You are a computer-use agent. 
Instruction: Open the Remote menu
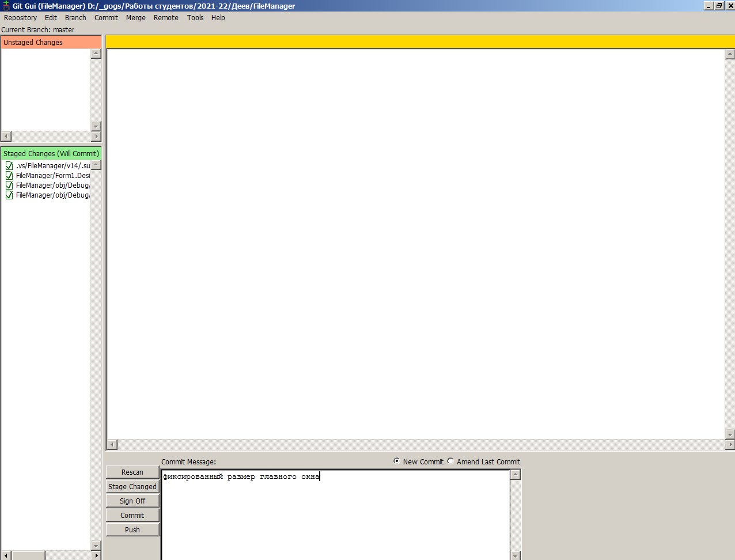coord(166,18)
